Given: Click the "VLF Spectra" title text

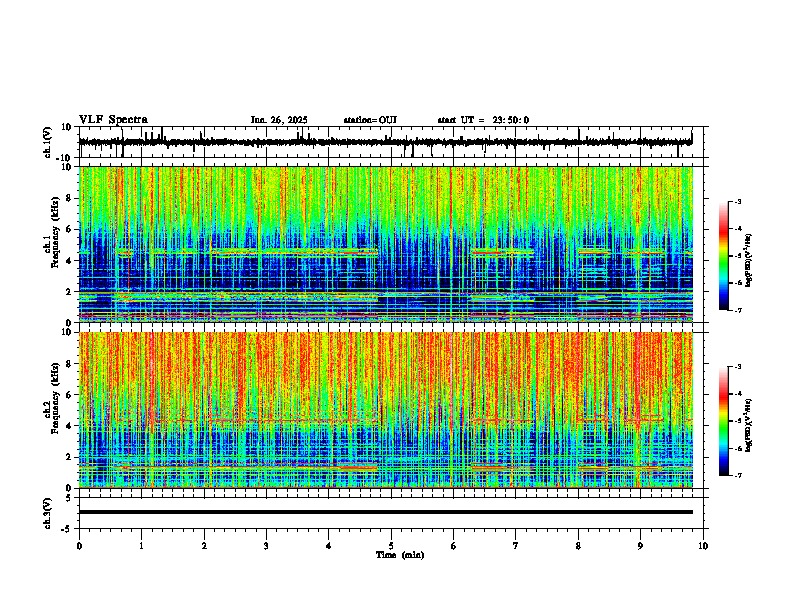Looking at the screenshot, I should point(113,120).
